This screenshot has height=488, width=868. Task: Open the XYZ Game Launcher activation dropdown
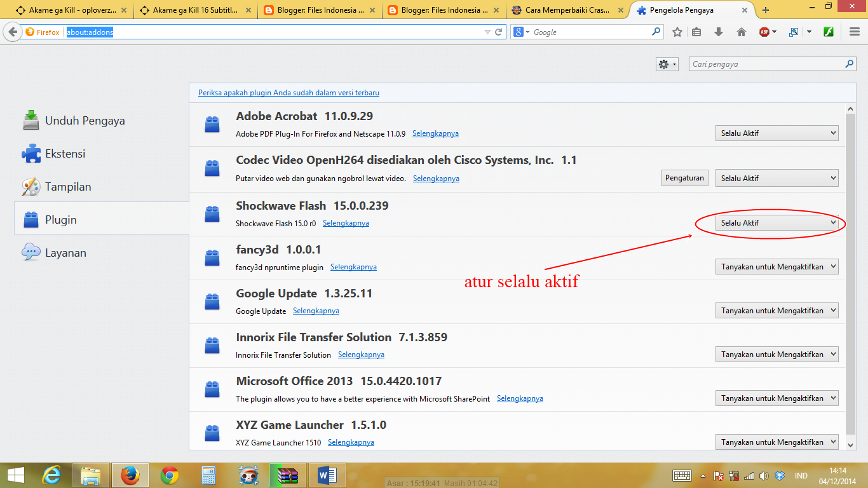point(777,442)
